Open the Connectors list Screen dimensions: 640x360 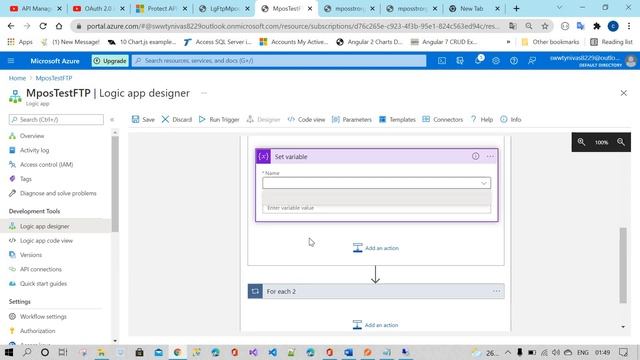point(442,119)
